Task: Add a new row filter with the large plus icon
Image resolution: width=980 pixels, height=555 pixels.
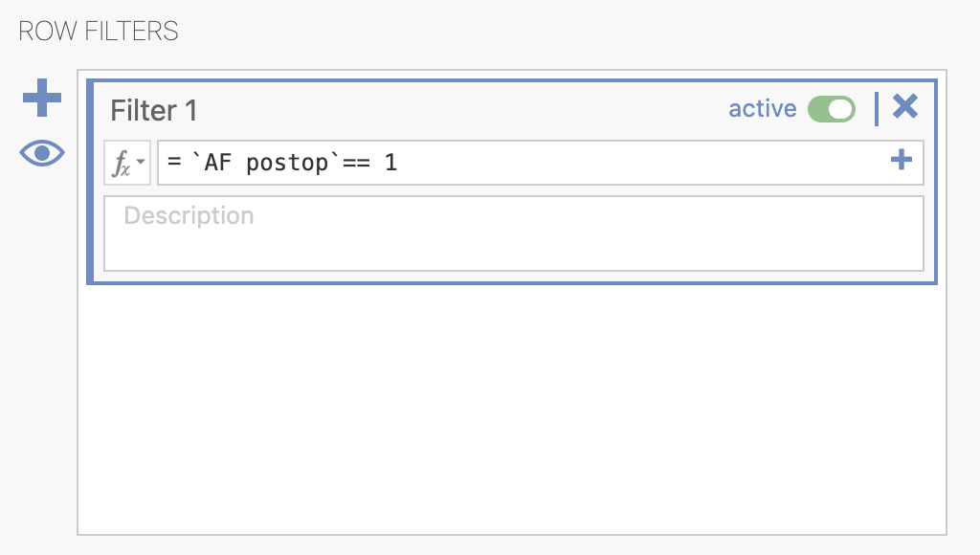Action: [x=42, y=98]
